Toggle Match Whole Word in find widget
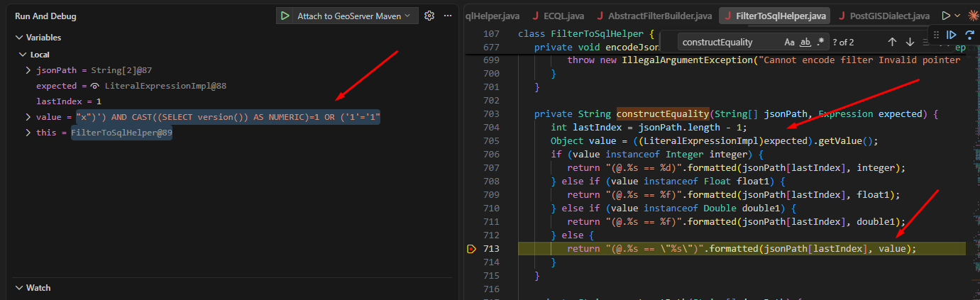The width and height of the screenshot is (980, 300). pyautogui.click(x=805, y=43)
